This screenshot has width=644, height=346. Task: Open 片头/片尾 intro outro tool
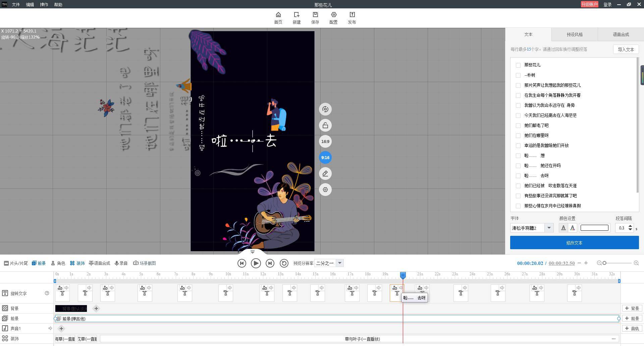point(16,263)
